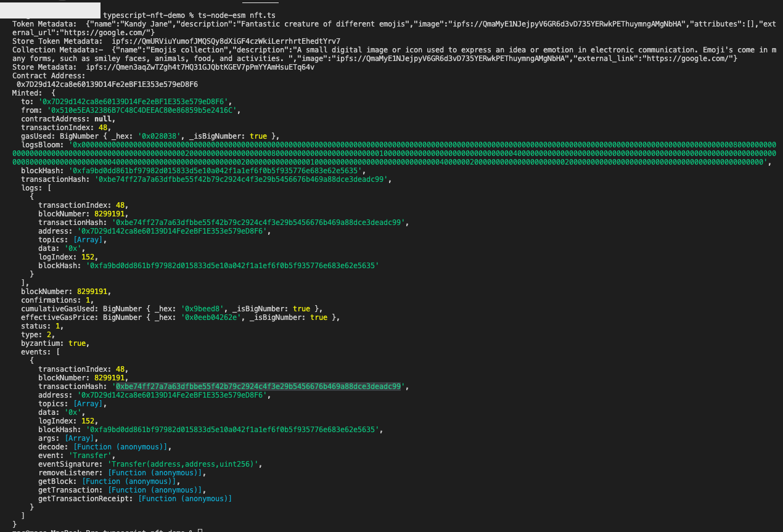The height and width of the screenshot is (532, 783).
Task: Click the byzantium true value
Action: 77,343
